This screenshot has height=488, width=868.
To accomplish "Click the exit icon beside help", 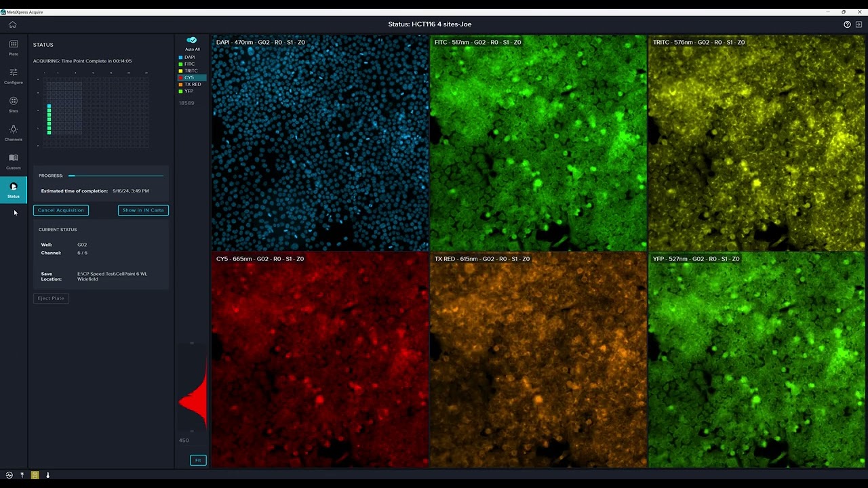I will [859, 24].
